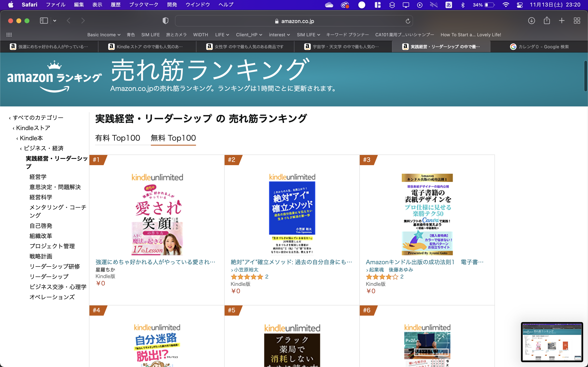Open the ブックマーク menu in menu bar
The image size is (588, 367).
click(144, 5)
